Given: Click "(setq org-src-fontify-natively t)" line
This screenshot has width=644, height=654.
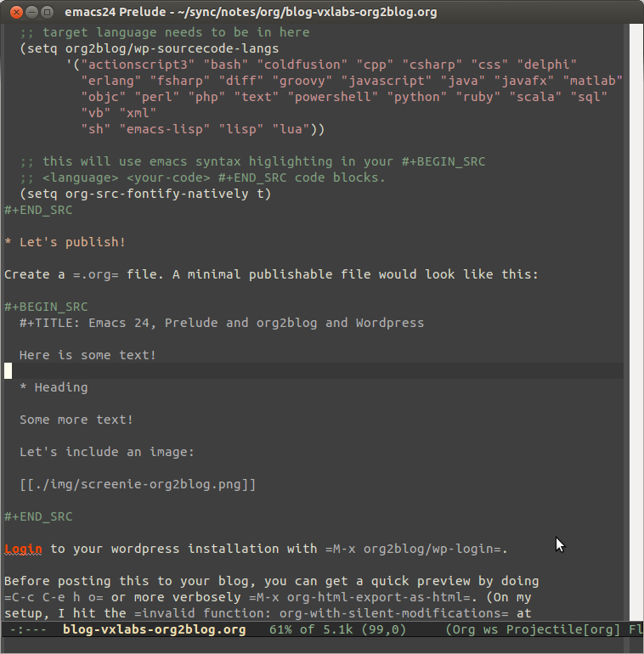Looking at the screenshot, I should click(145, 194).
